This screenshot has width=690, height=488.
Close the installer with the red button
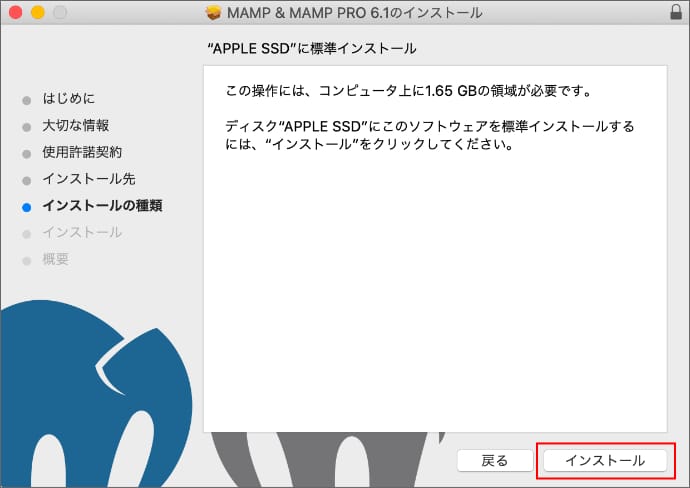pyautogui.click(x=17, y=13)
